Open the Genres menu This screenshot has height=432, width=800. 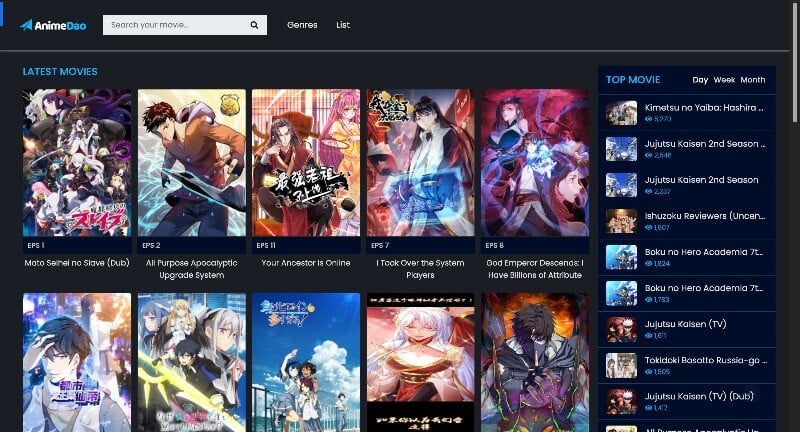(x=302, y=24)
